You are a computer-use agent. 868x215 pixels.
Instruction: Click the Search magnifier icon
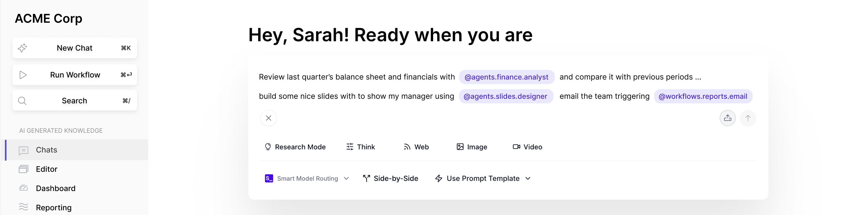[x=22, y=100]
